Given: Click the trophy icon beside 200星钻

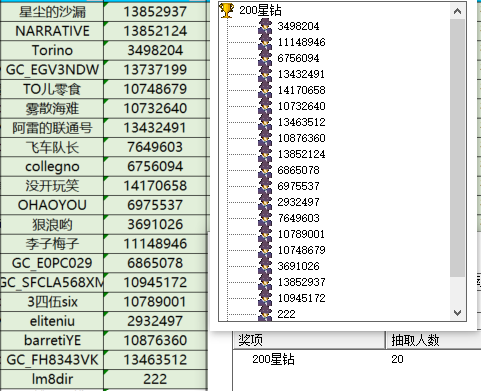Looking at the screenshot, I should coord(227,10).
